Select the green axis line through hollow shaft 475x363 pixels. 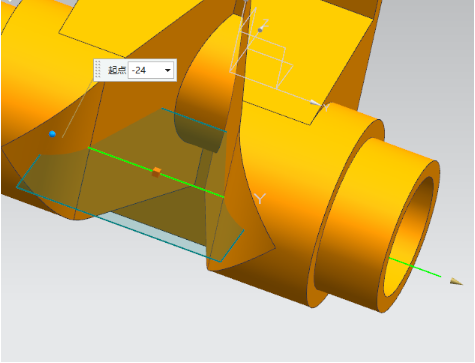coord(415,267)
